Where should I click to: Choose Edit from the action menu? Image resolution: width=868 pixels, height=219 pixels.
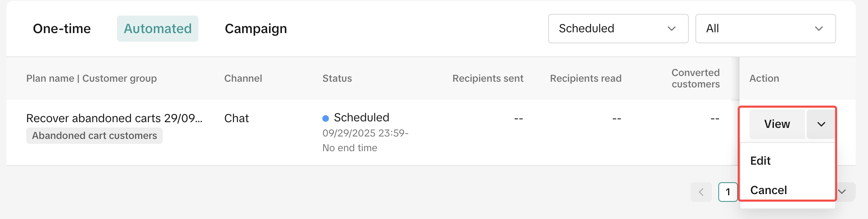tap(760, 161)
